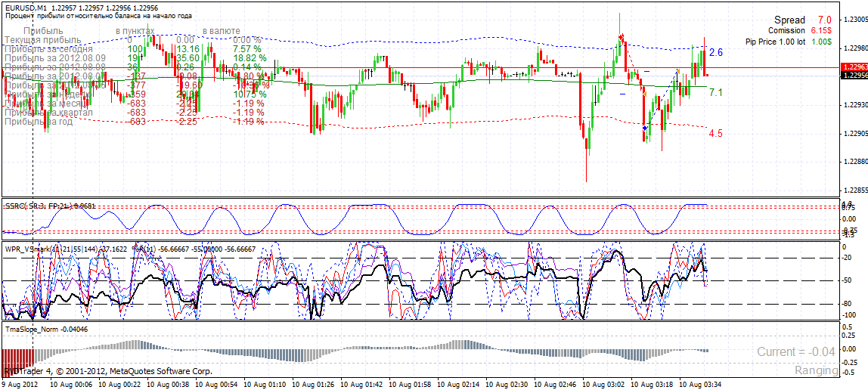Click the 1.23005 price scale value
This screenshot has height=390, width=868.
(x=854, y=20)
